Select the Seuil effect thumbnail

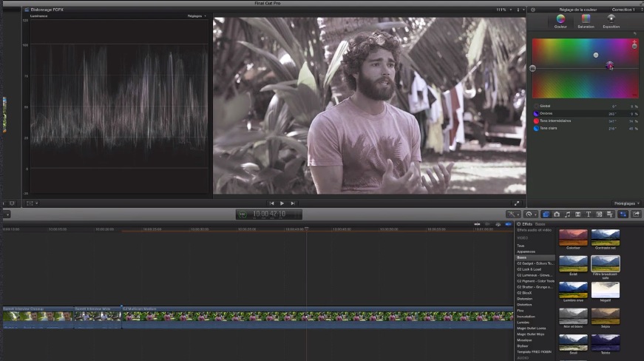tap(573, 343)
